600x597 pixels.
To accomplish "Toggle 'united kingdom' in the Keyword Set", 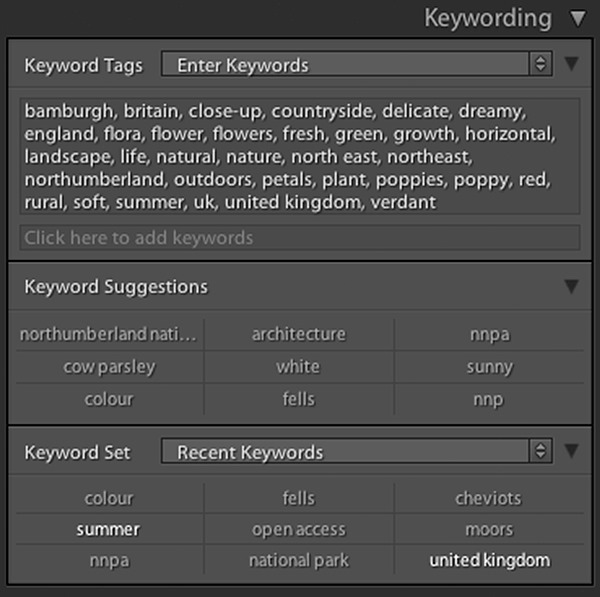I will pyautogui.click(x=489, y=561).
